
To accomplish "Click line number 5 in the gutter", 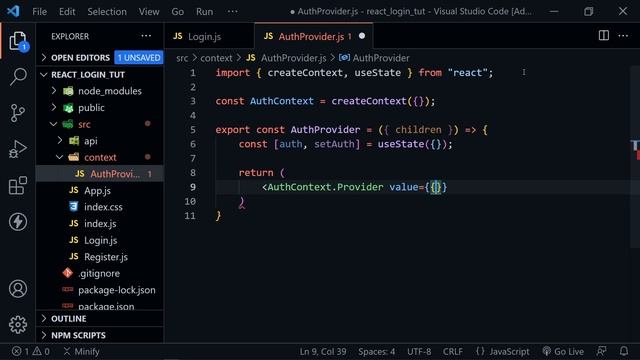I will 193,130.
